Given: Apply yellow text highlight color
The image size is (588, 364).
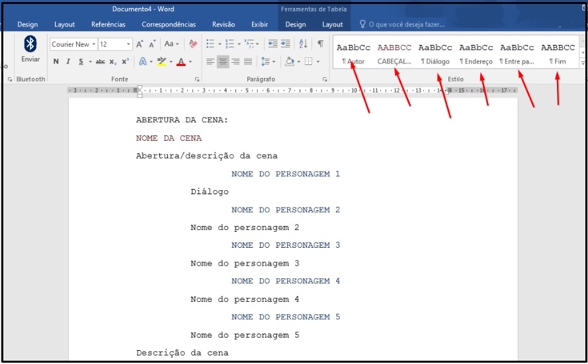Looking at the screenshot, I should click(x=161, y=62).
